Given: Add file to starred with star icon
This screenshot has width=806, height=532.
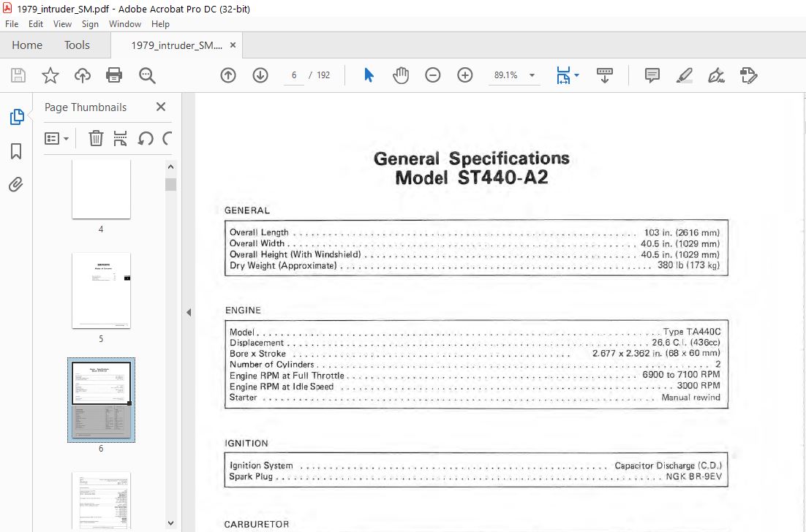Looking at the screenshot, I should 50,75.
